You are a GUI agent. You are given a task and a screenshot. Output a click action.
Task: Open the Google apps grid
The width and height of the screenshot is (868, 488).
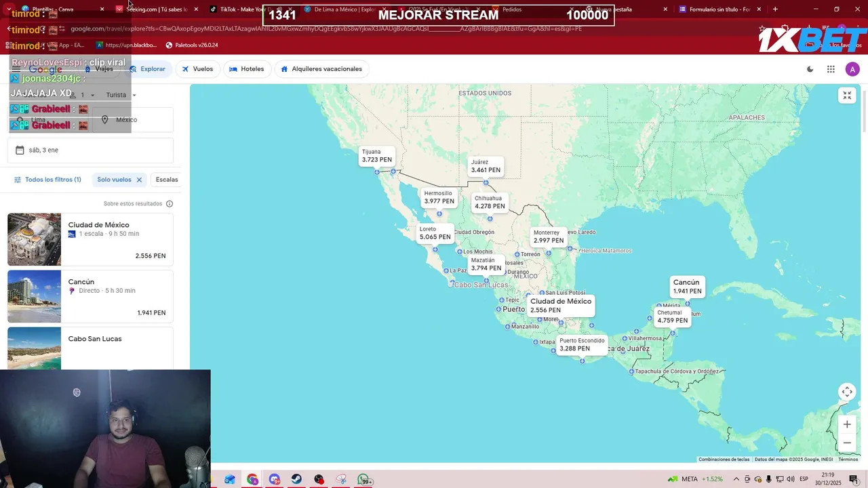click(831, 69)
